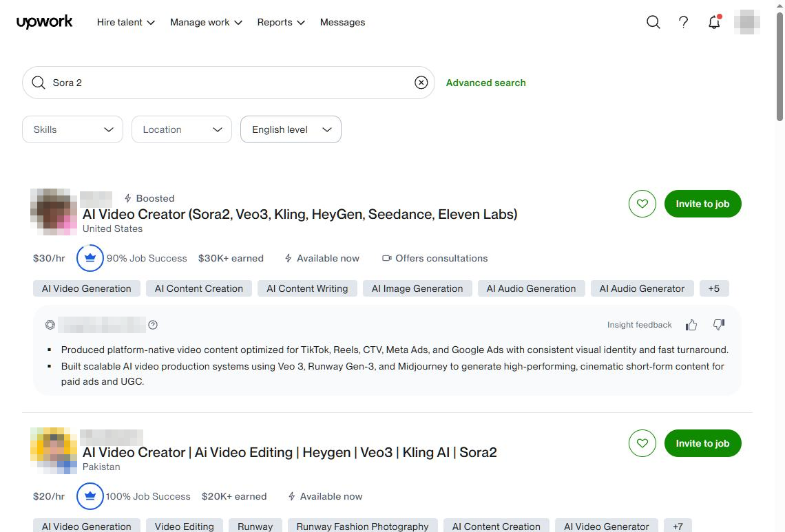785x532 pixels.
Task: Click the Top Rated badge beside 90% Job Success
Action: 90,258
